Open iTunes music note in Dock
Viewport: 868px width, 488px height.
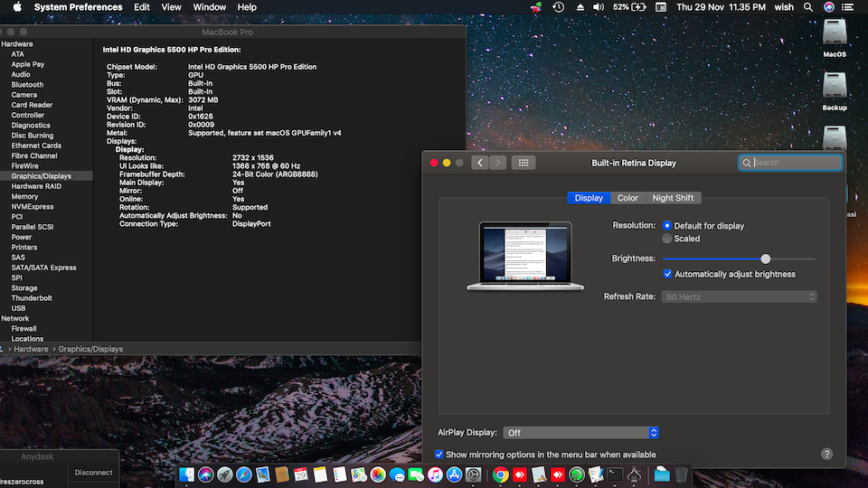pos(435,474)
